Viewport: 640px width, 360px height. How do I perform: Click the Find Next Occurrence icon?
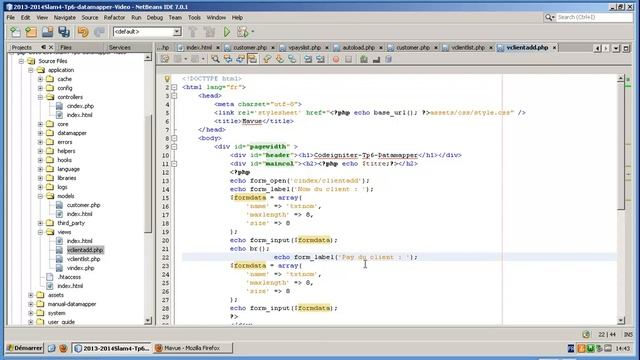pyautogui.click(x=240, y=59)
